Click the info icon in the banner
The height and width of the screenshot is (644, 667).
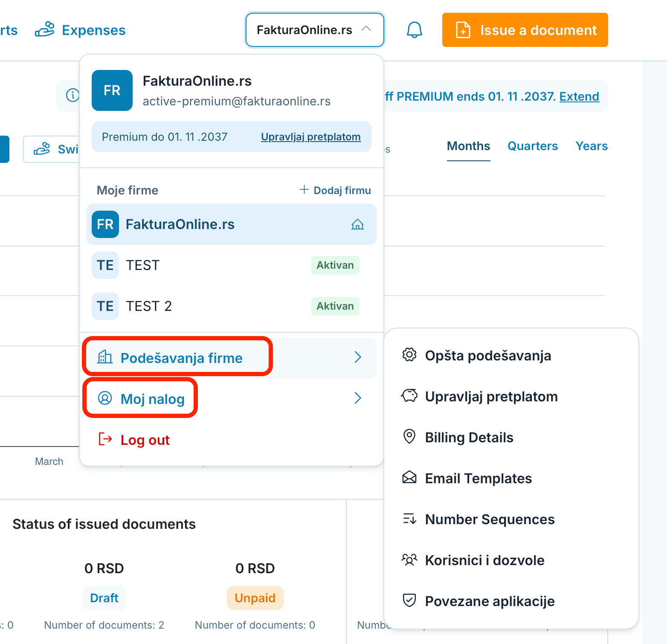(x=72, y=95)
